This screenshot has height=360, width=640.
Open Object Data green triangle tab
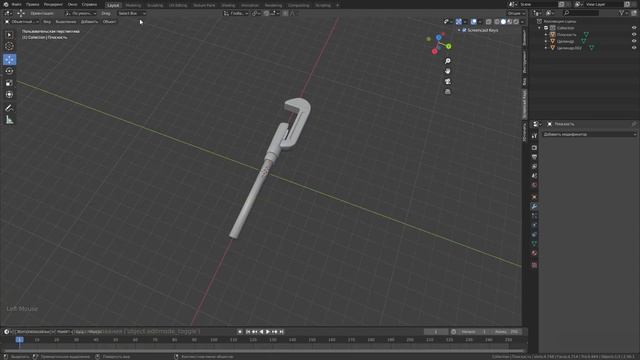click(x=534, y=244)
